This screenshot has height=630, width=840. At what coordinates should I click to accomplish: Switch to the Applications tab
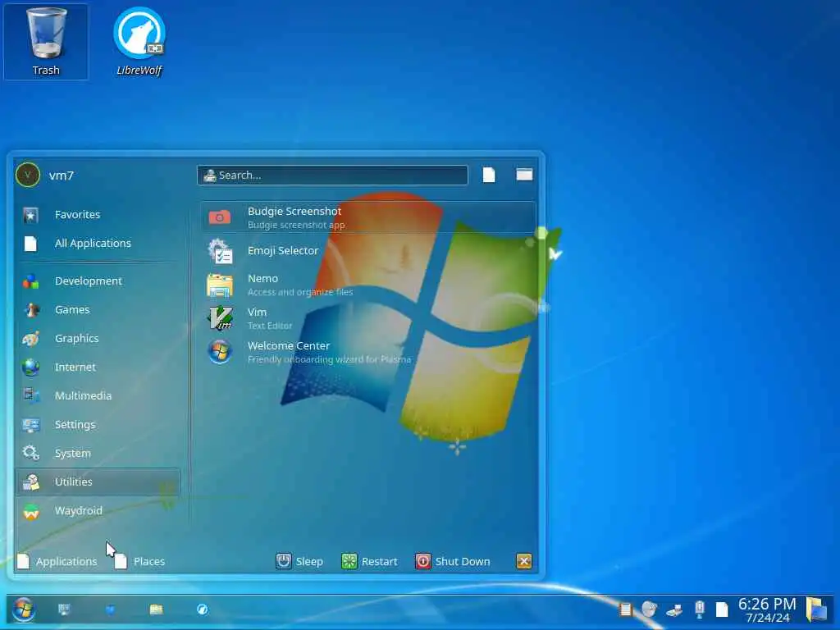pos(57,561)
